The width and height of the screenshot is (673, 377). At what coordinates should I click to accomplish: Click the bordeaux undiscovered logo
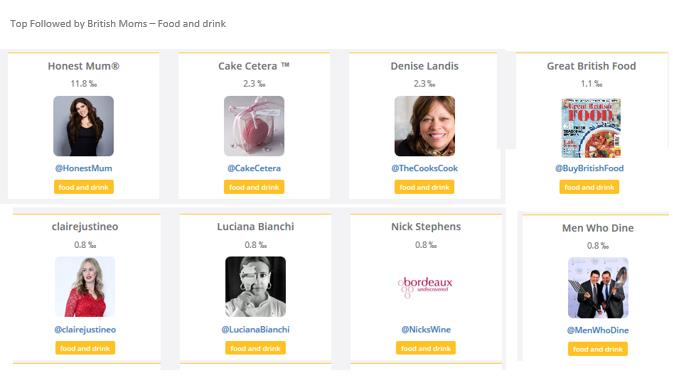point(425,287)
